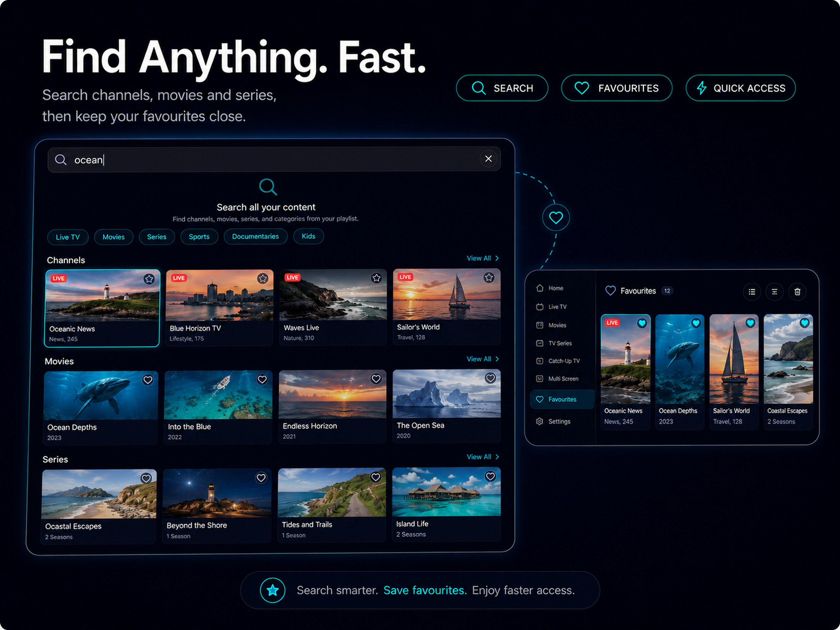
Task: Click the Movies sidebar icon
Action: click(540, 325)
